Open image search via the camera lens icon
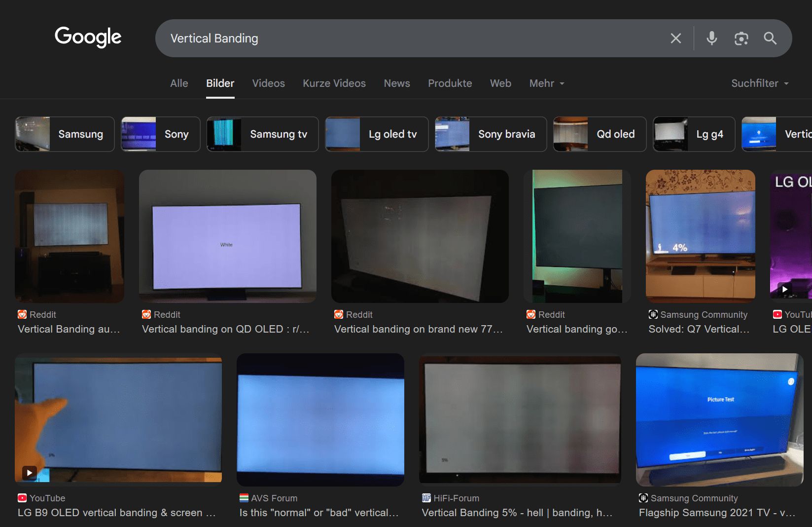Screen dimensions: 812x527 [x=741, y=38]
